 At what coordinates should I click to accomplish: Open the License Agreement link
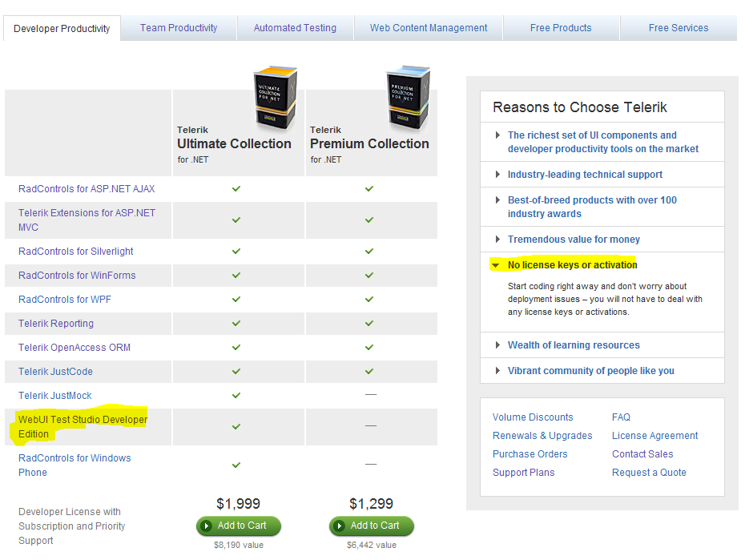pos(654,436)
